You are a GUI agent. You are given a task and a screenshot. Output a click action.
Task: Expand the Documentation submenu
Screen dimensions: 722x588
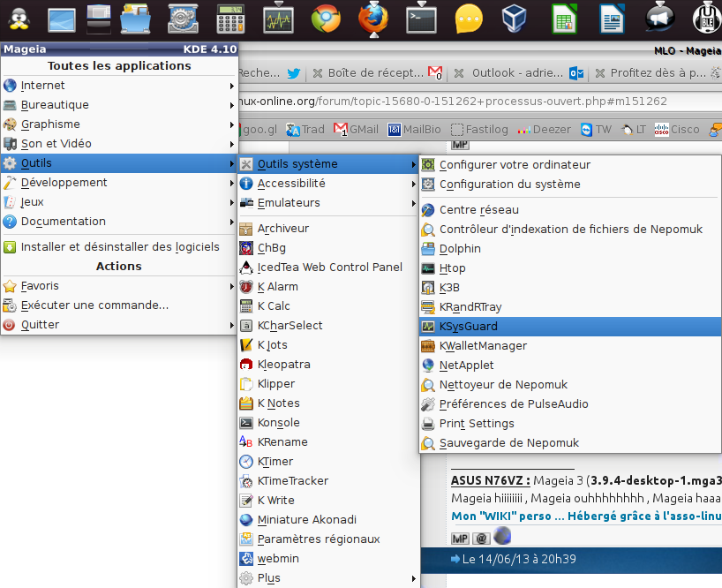pyautogui.click(x=119, y=222)
